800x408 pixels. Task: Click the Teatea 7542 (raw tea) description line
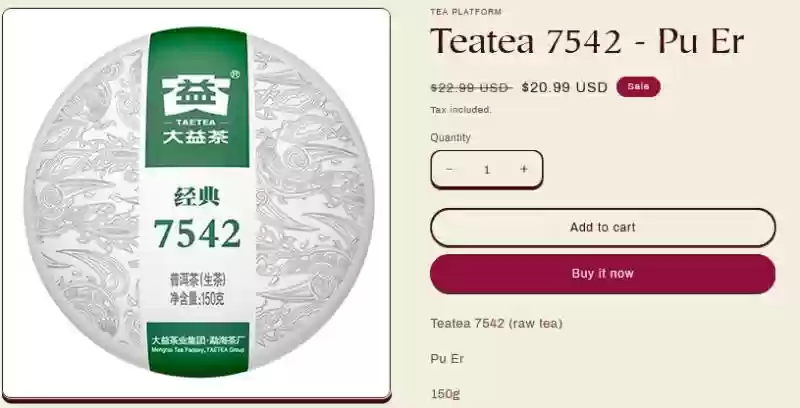point(496,323)
